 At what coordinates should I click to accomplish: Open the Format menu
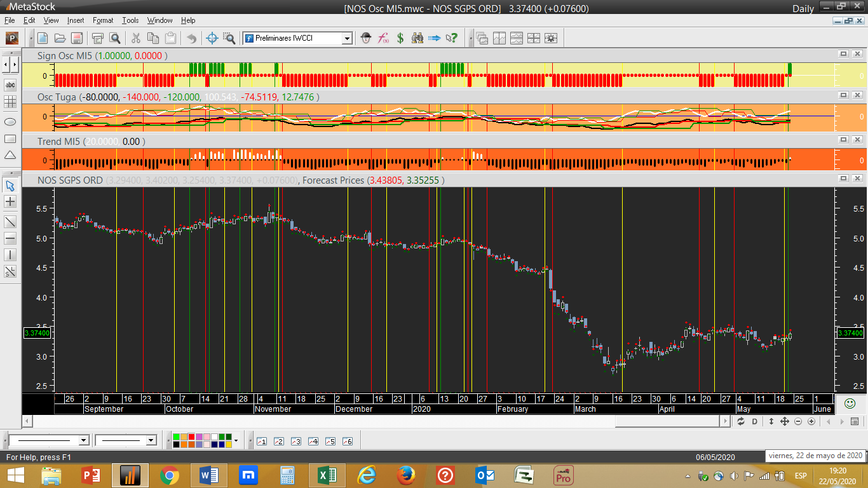103,20
